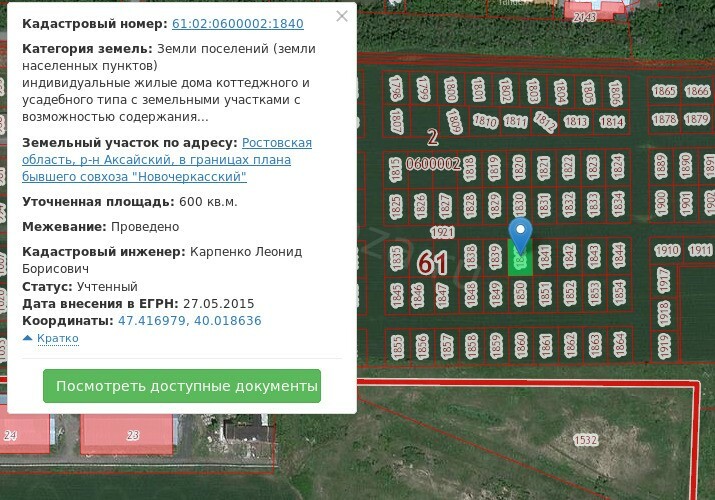Select large parcel 1532
Image resolution: width=715 pixels, height=500 pixels.
[x=585, y=440]
